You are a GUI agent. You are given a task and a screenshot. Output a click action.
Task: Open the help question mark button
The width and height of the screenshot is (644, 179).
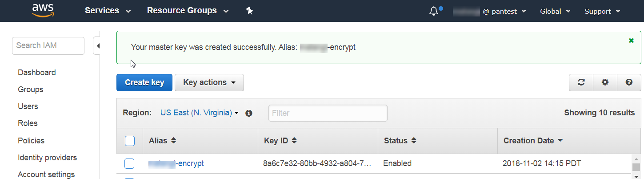click(x=629, y=82)
